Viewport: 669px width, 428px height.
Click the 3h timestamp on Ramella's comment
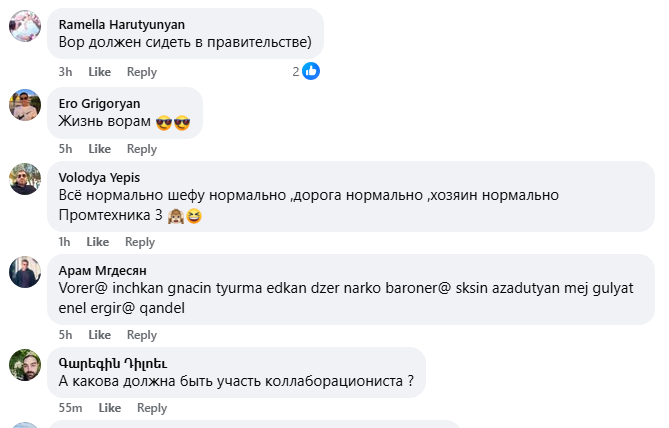click(x=65, y=72)
